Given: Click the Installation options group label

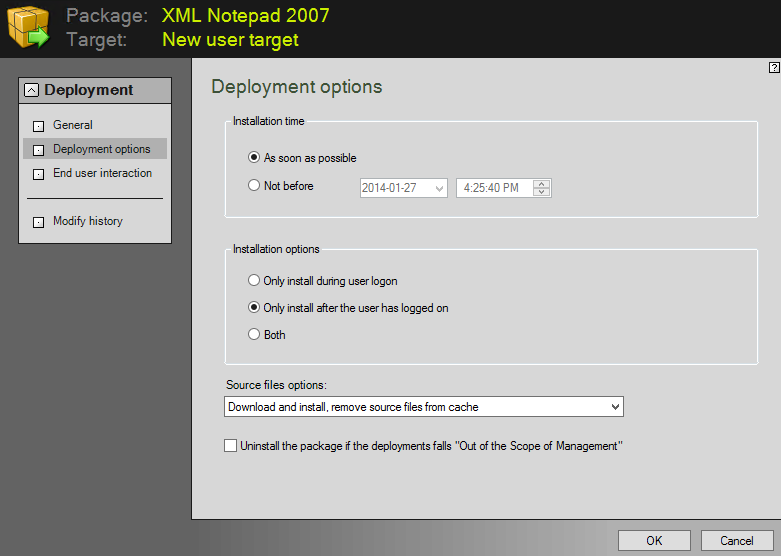Looking at the screenshot, I should (276, 249).
